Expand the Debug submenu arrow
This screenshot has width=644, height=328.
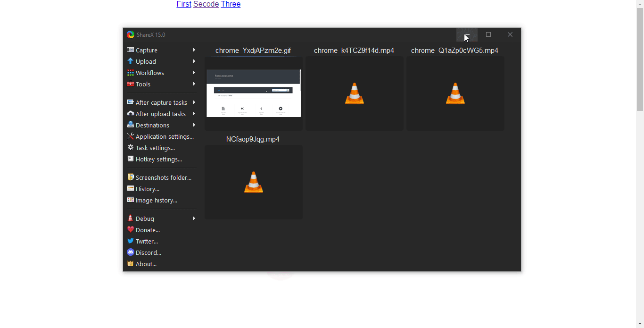click(194, 219)
